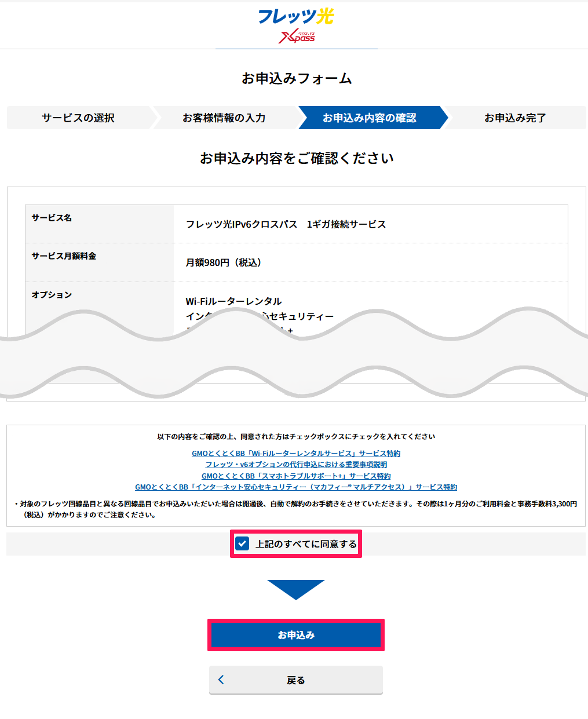
Task: Open フレッツ・v6オプション重要事項説明 link
Action: (296, 464)
